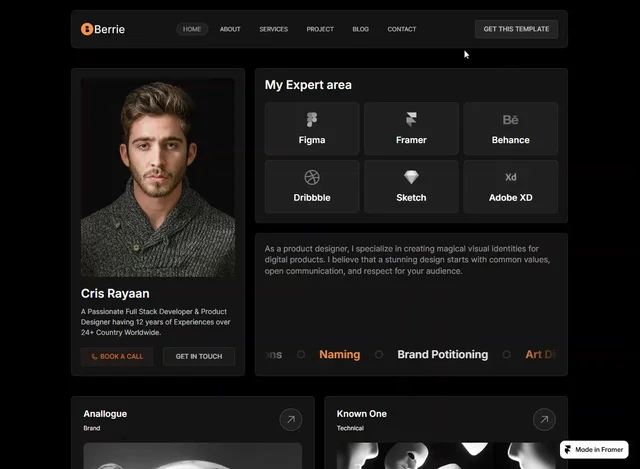Open Anallogue project via arrow icon
Image resolution: width=640 pixels, height=469 pixels.
291,419
